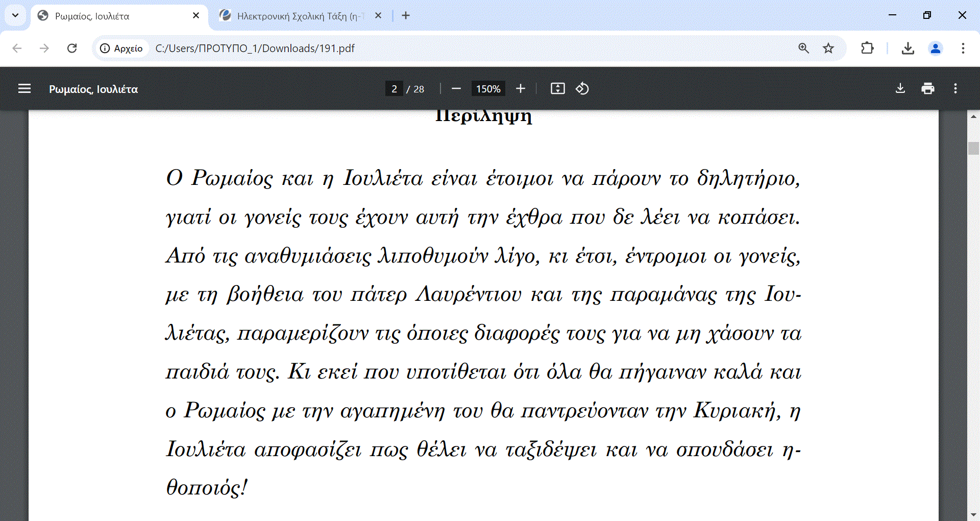This screenshot has width=980, height=521.
Task: Open the address bar zoom indicator
Action: click(x=804, y=48)
